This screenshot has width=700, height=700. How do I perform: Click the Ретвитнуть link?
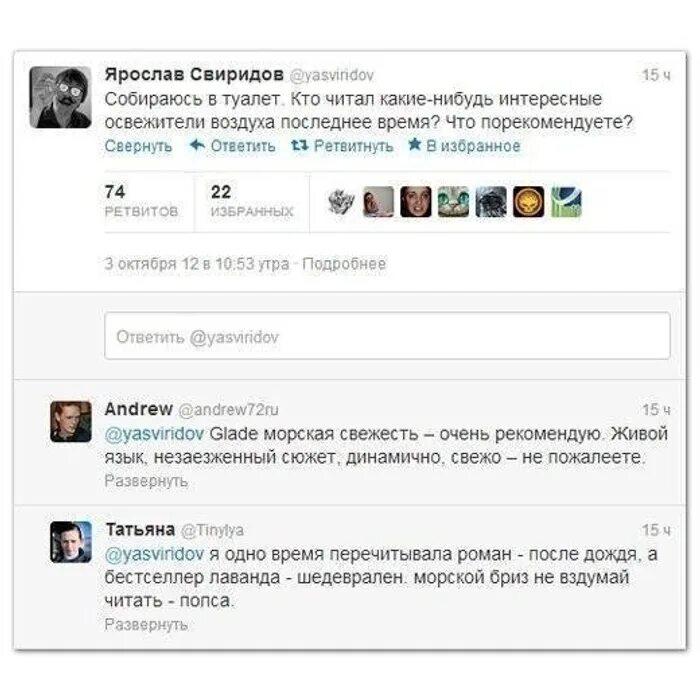354,146
